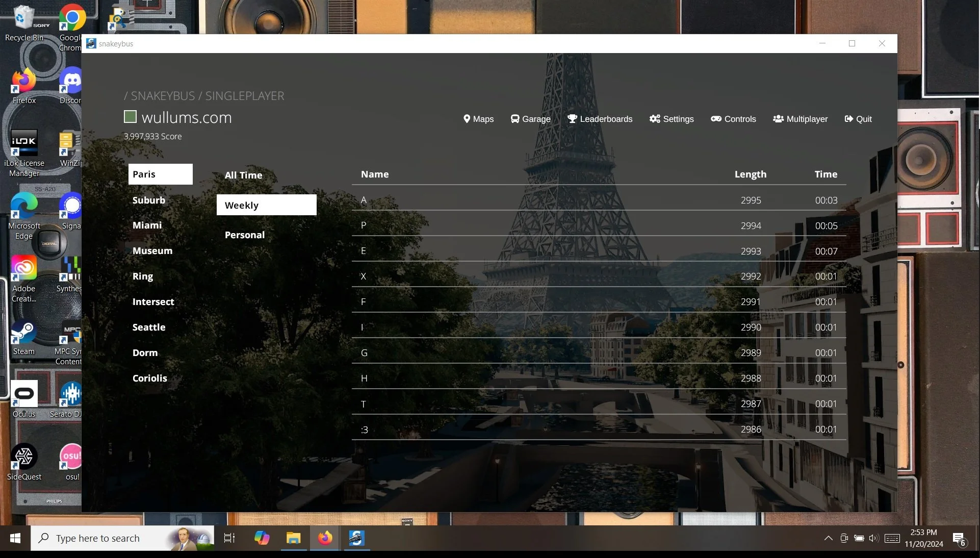The image size is (980, 558).
Task: Choose the Seattle map
Action: 148,327
